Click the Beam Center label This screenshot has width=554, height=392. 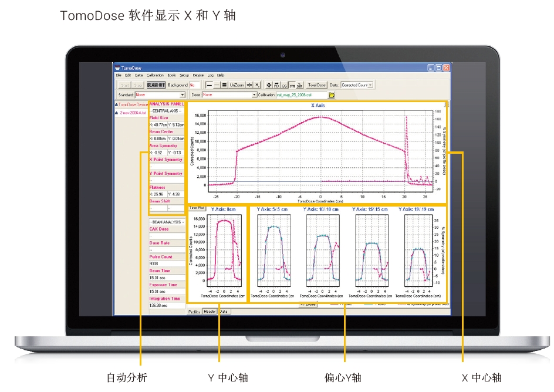pyautogui.click(x=161, y=131)
